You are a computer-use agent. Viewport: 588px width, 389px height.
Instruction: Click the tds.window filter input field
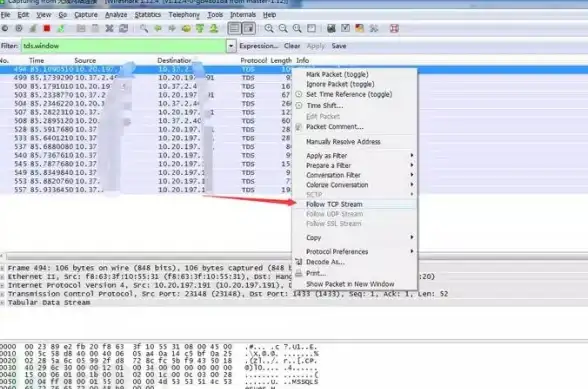(x=123, y=46)
